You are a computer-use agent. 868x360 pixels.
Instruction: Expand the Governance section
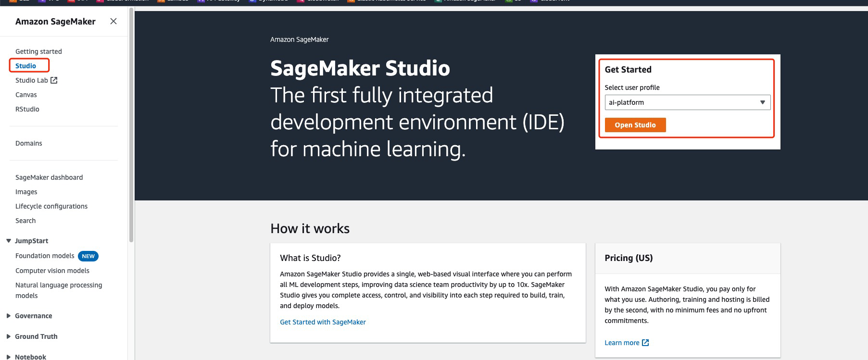tap(9, 316)
